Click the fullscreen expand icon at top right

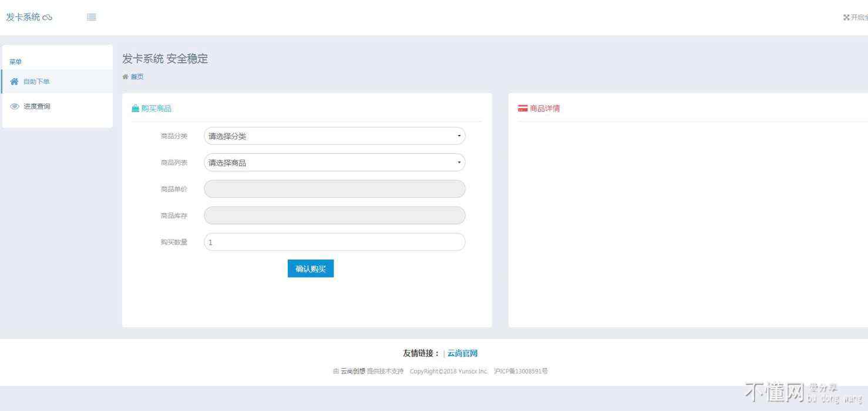(846, 18)
